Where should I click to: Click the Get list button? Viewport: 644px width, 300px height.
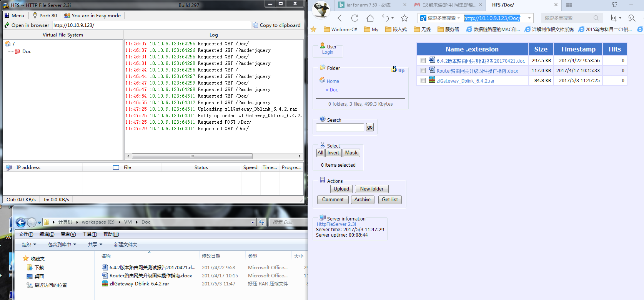[390, 200]
